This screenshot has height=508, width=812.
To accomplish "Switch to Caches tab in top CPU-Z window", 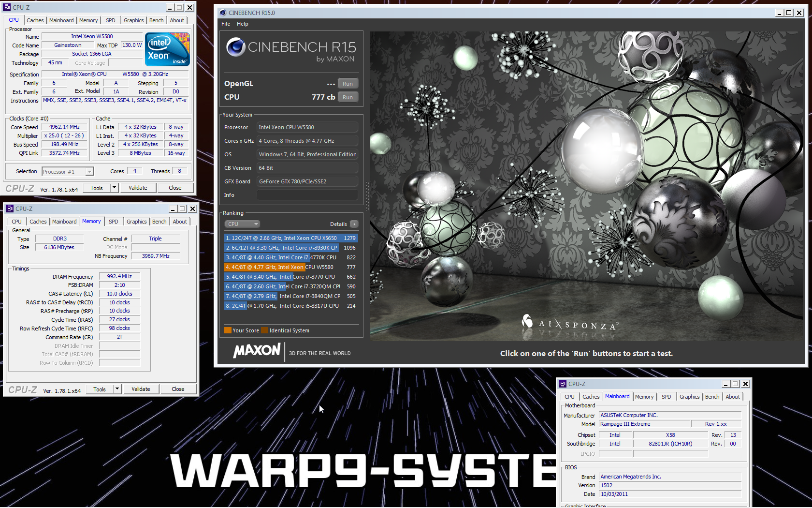I will [35, 20].
